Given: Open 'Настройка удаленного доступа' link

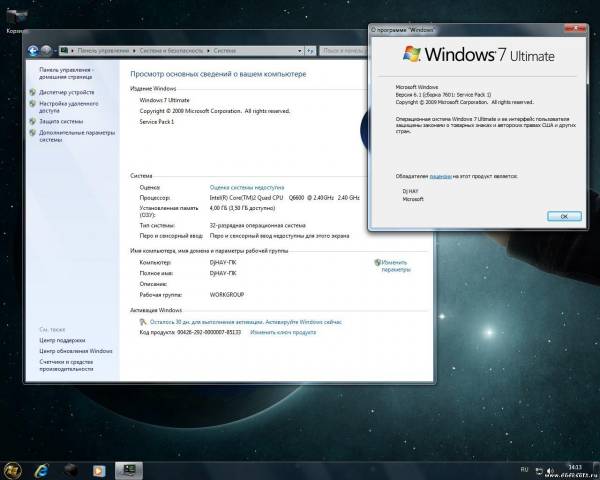Looking at the screenshot, I should point(68,107).
